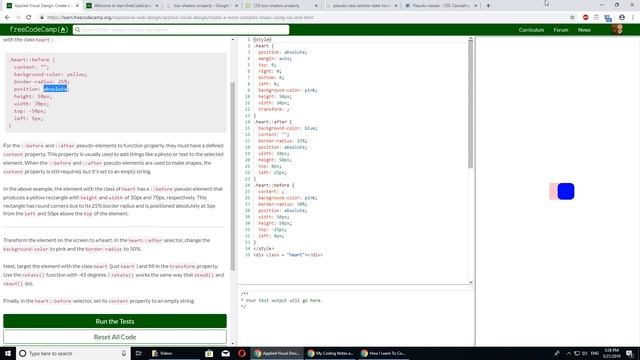Viewport: 640px width, 360px height.
Task: Switch to the Welcome to learn.freeCodeCamp tab
Action: tap(122, 6)
